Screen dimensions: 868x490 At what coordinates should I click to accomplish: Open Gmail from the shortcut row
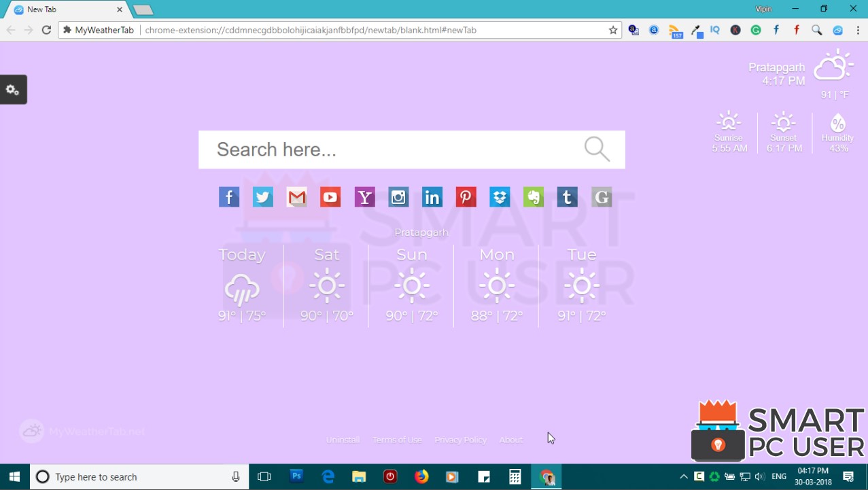[x=296, y=196]
